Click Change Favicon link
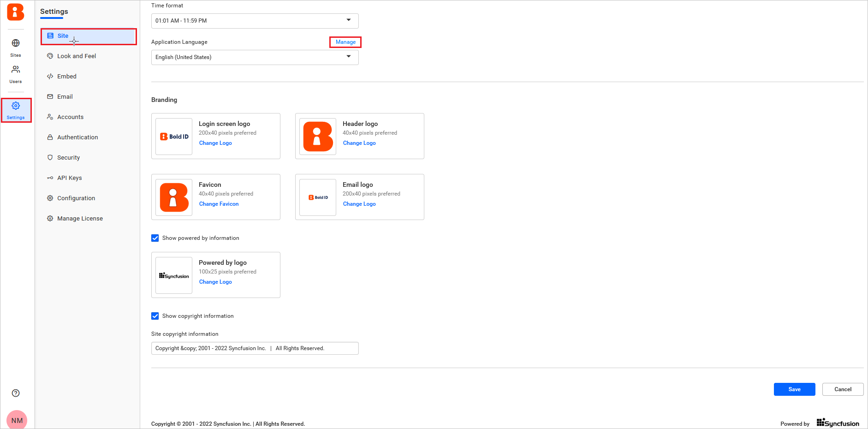The height and width of the screenshot is (429, 868). 219,204
